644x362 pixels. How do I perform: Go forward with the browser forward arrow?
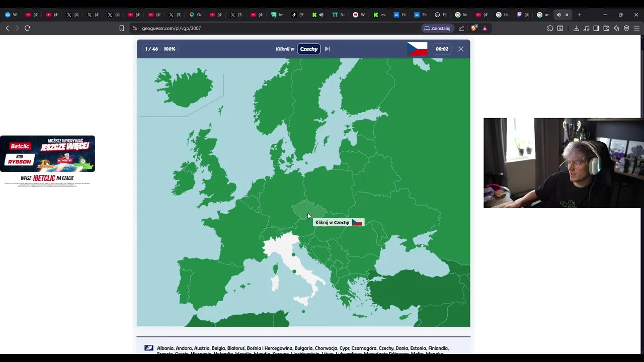point(17,28)
